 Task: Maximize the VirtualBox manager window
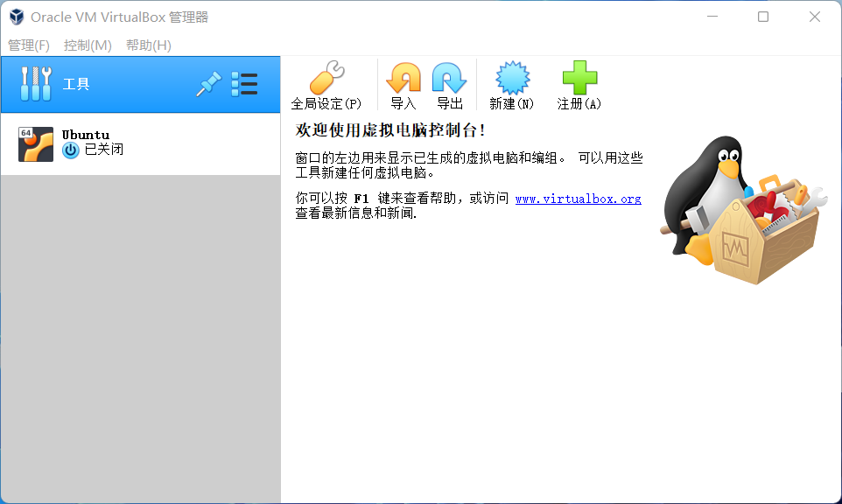tap(763, 17)
